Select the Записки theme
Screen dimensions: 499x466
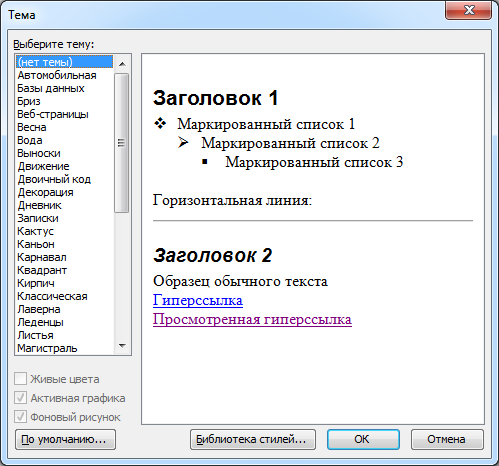pos(65,218)
